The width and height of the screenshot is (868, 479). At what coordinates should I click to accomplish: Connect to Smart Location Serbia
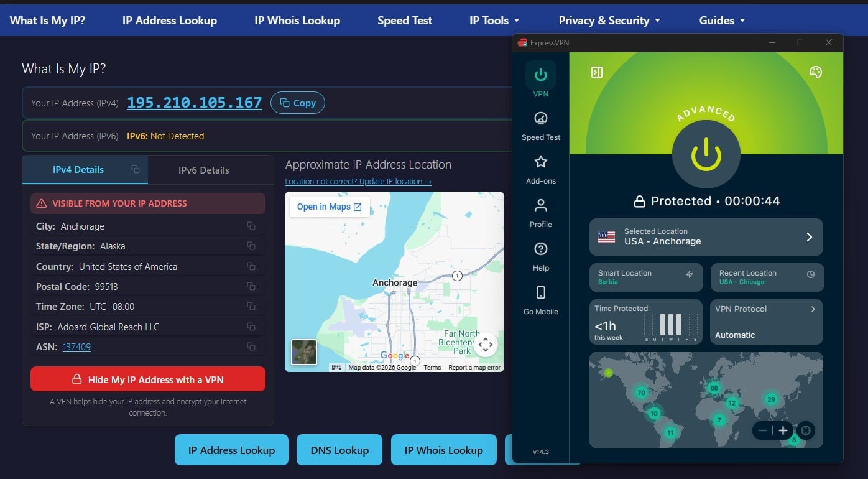point(646,277)
